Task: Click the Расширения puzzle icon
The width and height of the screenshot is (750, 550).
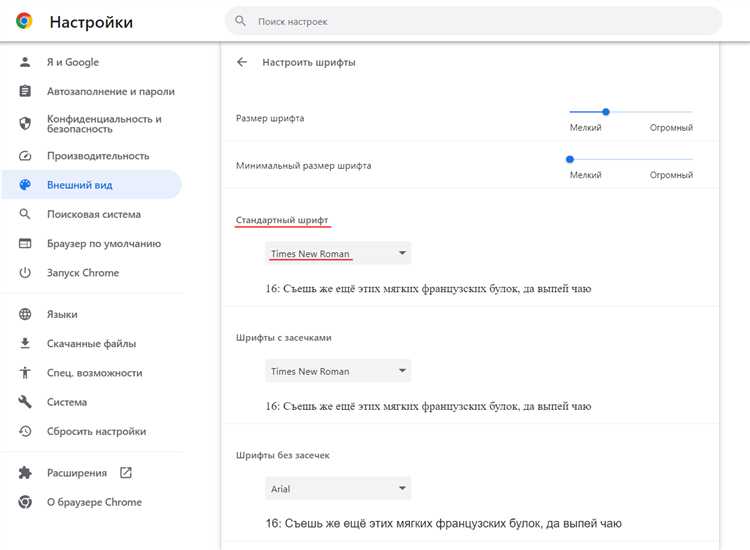Action: (x=26, y=473)
